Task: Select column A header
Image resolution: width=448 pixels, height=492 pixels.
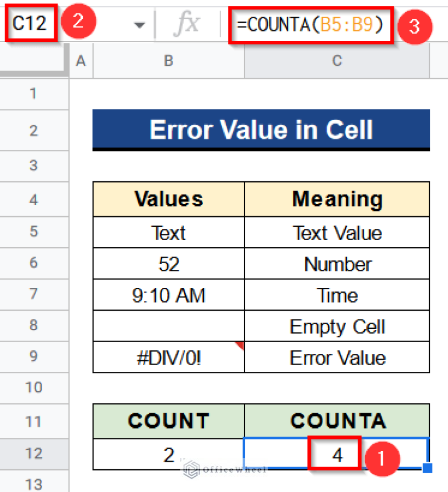Action: tap(80, 61)
